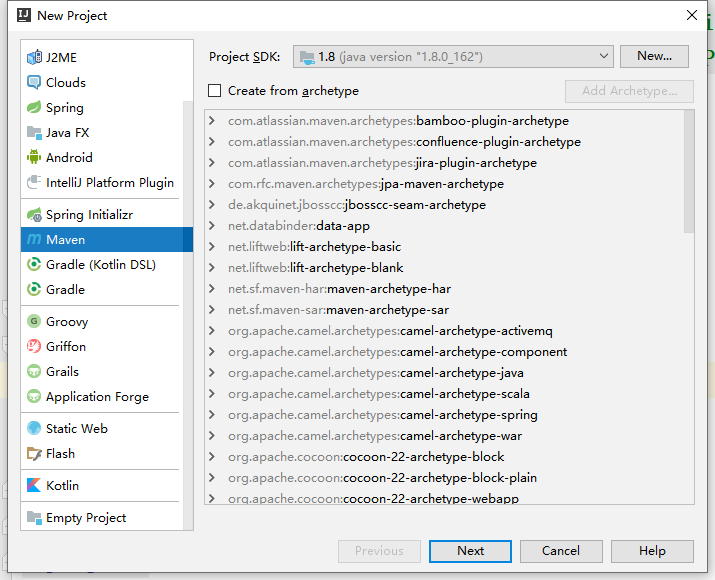Click the Maven 'm' icon
The width and height of the screenshot is (715, 580).
34,239
